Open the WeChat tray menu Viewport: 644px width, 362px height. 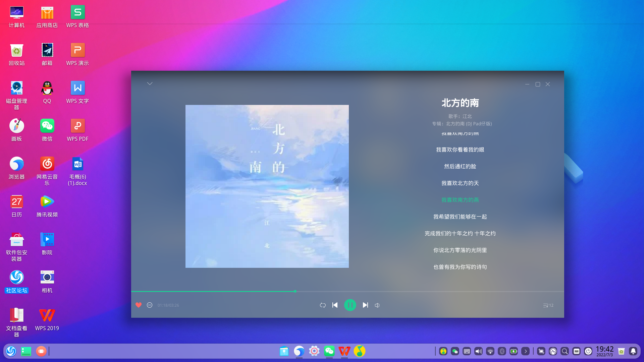click(x=454, y=351)
